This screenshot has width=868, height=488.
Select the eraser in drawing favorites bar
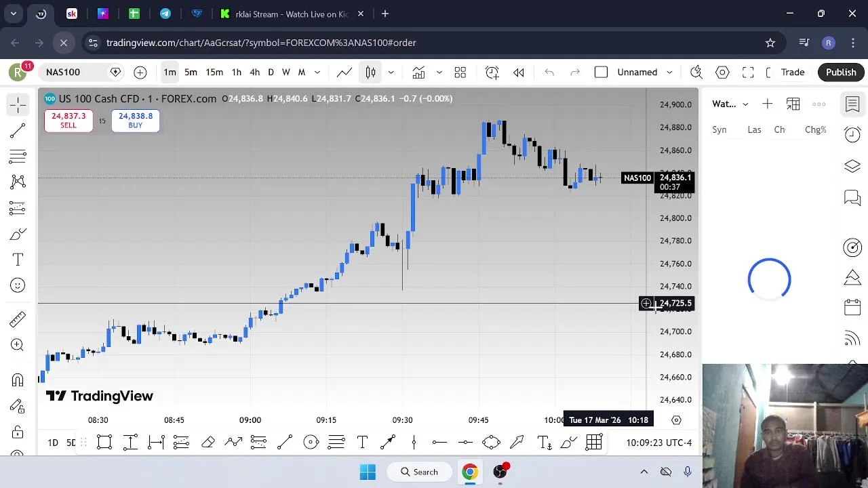click(208, 443)
